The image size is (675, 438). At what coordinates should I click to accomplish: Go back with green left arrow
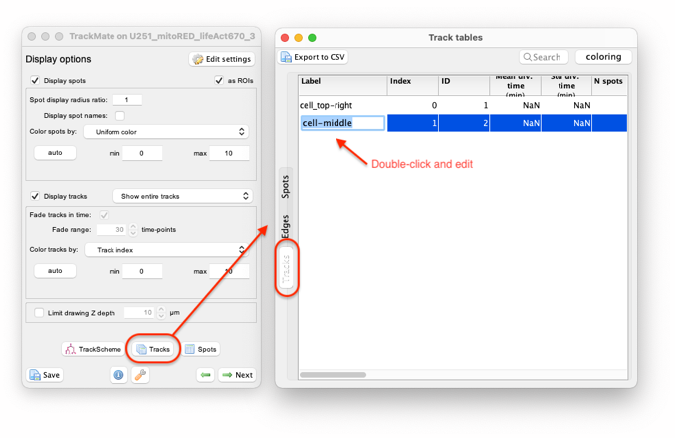206,375
